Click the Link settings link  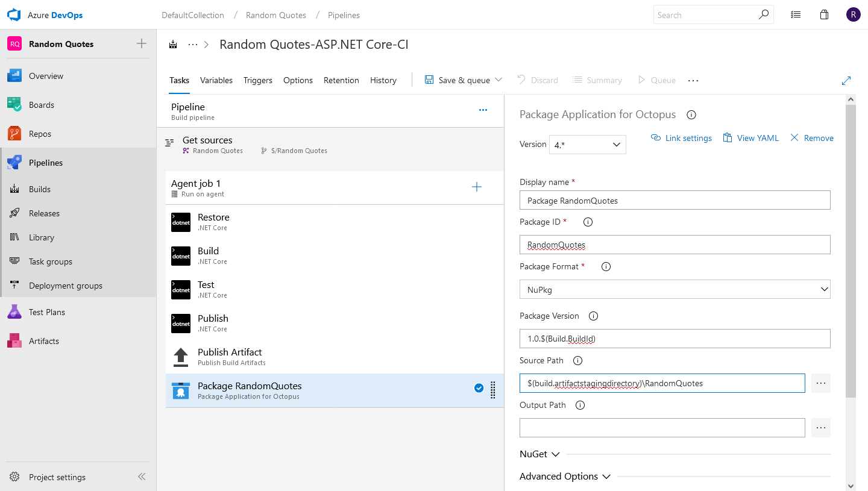681,138
